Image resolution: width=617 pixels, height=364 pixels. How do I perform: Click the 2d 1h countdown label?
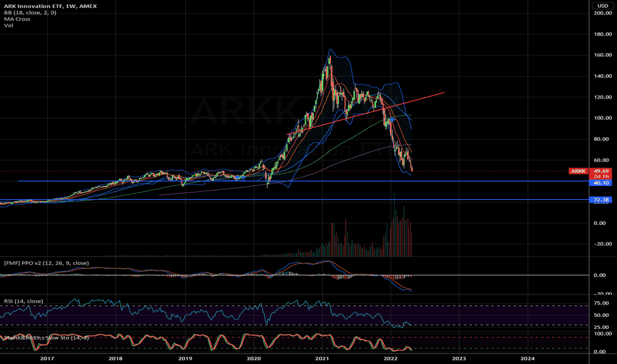click(601, 177)
